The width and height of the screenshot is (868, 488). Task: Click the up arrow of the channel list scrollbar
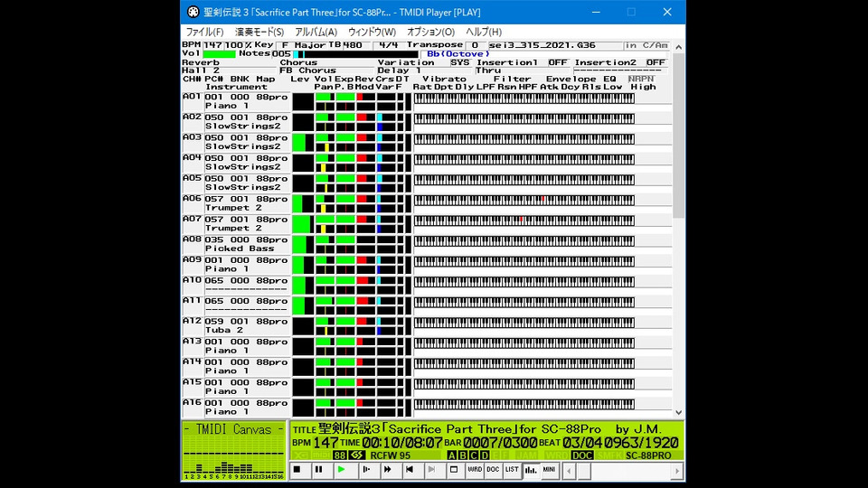click(679, 47)
